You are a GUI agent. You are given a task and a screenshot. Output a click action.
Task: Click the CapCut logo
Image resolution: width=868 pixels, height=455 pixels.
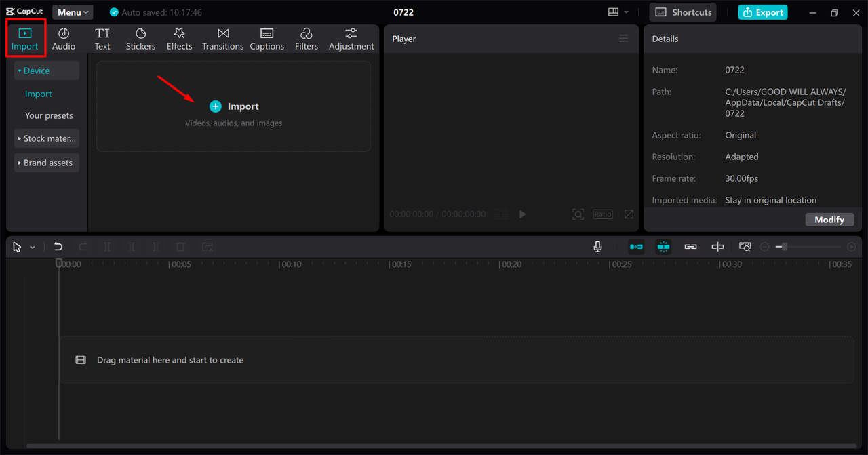[x=24, y=12]
